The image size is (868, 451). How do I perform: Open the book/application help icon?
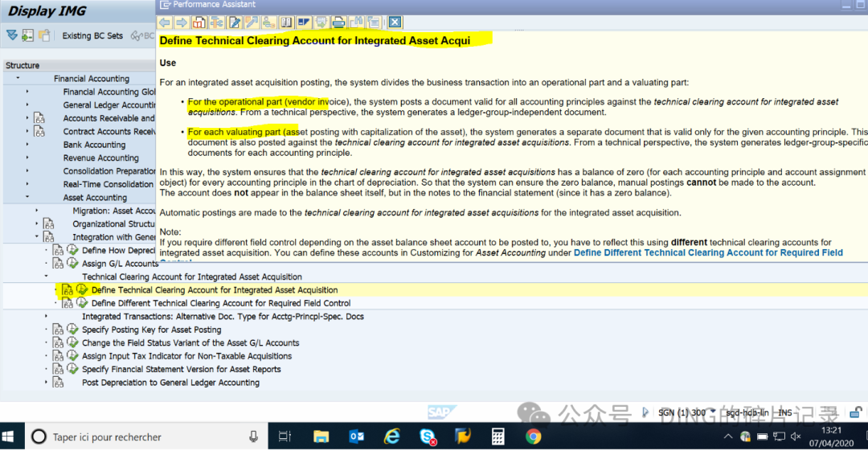[x=199, y=23]
